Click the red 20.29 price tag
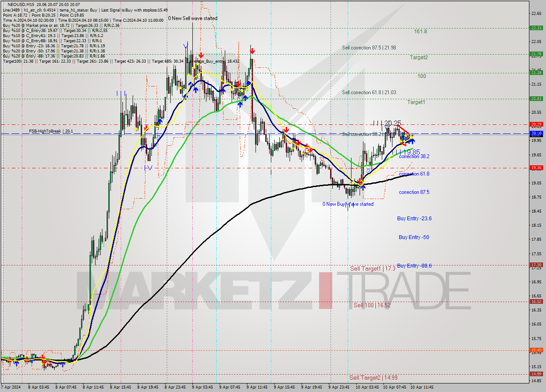The width and height of the screenshot is (546, 392). point(536,124)
